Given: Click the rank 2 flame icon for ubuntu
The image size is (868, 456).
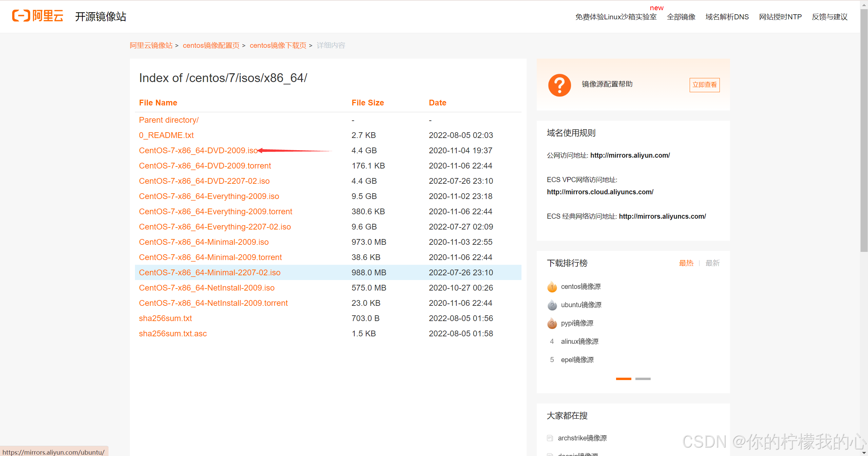Looking at the screenshot, I should pyautogui.click(x=552, y=305).
